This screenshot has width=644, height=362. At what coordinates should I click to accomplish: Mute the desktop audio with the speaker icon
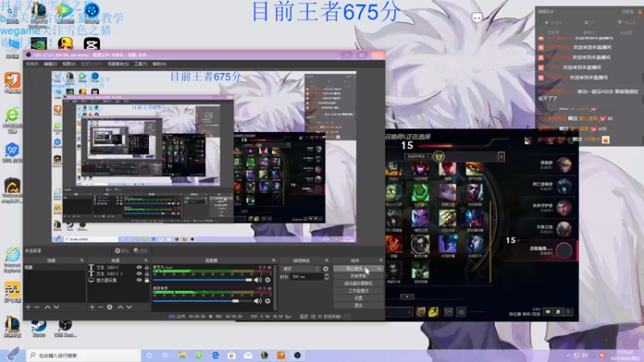click(258, 301)
